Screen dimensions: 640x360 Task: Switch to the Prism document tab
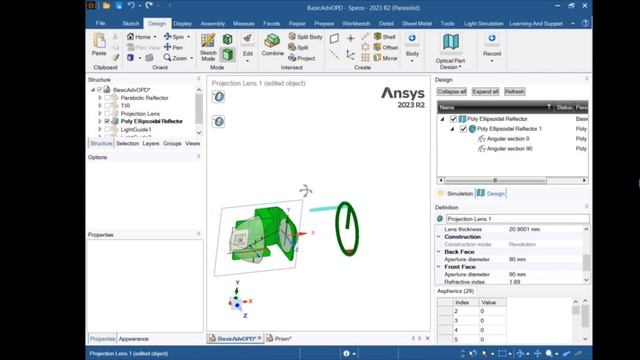click(x=279, y=339)
